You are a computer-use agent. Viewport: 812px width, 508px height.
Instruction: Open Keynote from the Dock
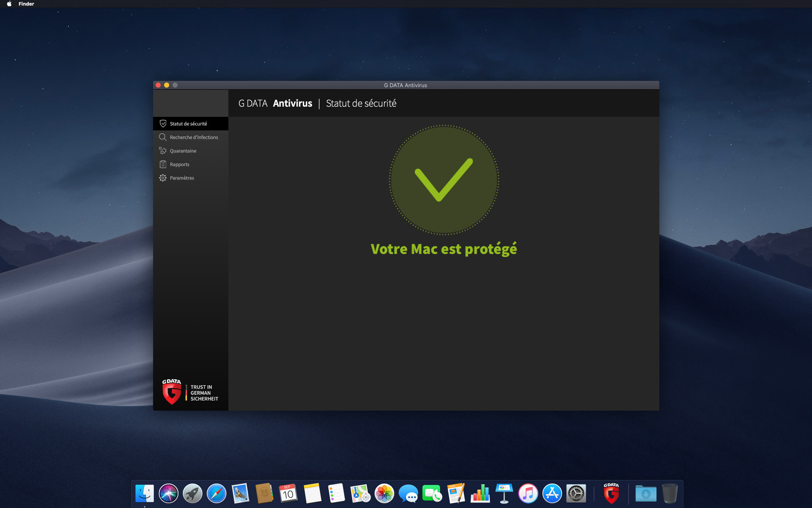(x=504, y=494)
